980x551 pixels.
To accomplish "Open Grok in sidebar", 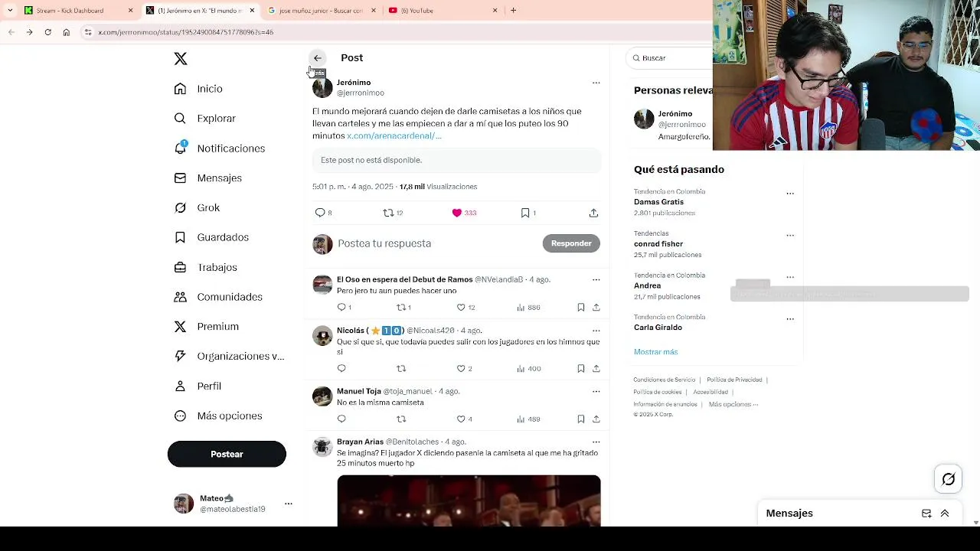I will click(x=197, y=207).
